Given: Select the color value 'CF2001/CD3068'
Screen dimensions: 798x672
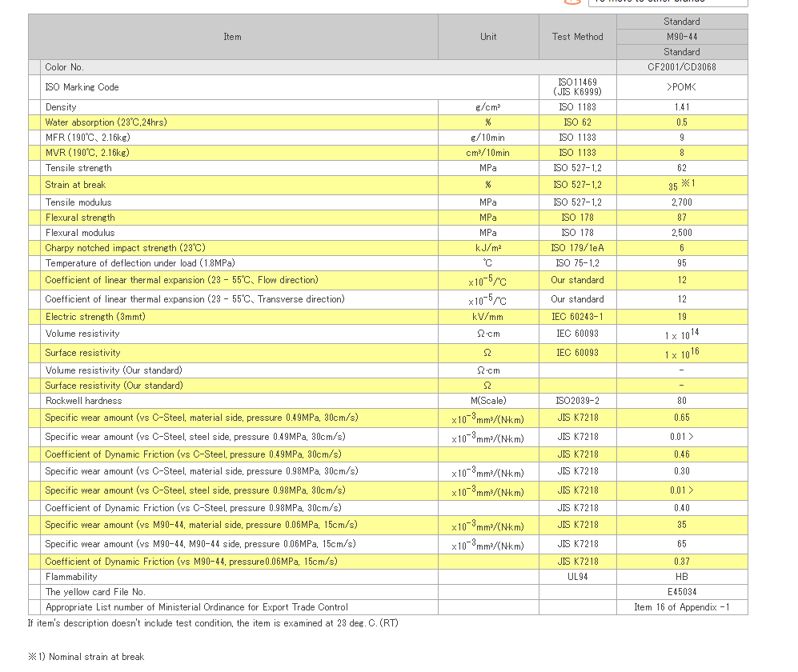Looking at the screenshot, I should click(x=682, y=67).
